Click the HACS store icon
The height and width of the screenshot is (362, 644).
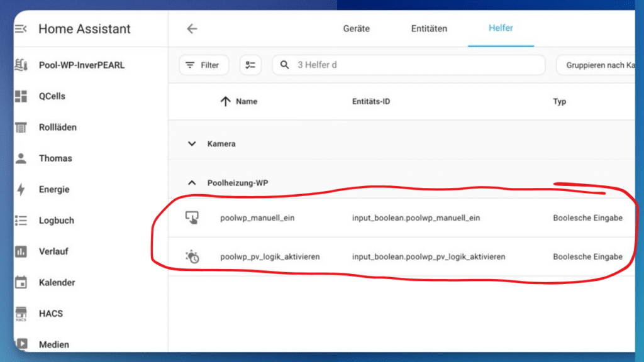pyautogui.click(x=21, y=314)
